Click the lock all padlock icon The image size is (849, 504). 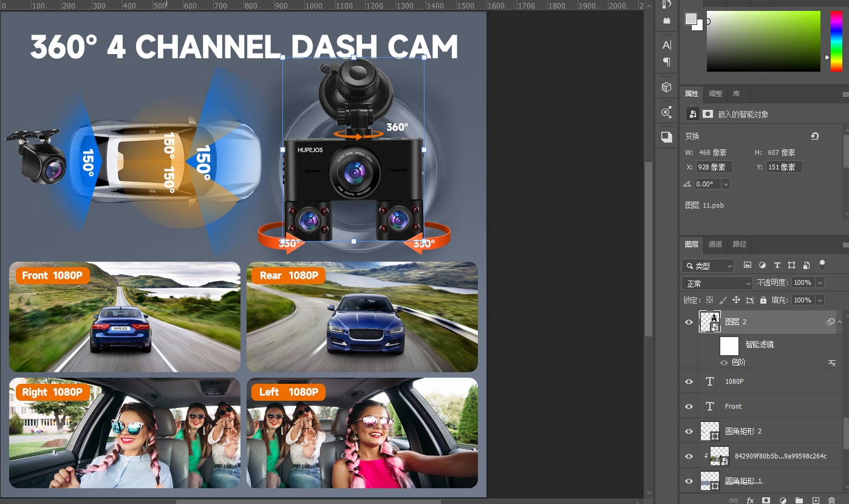point(764,300)
